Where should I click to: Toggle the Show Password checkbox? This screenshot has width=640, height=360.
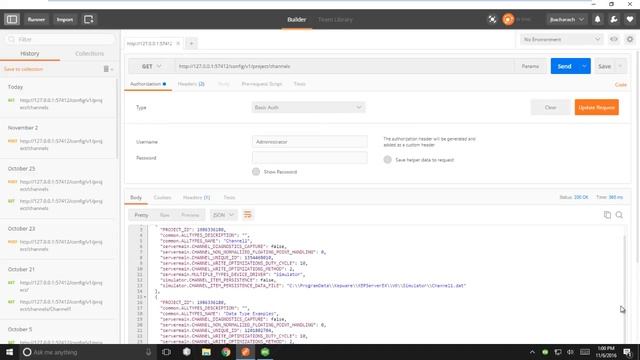[x=256, y=171]
